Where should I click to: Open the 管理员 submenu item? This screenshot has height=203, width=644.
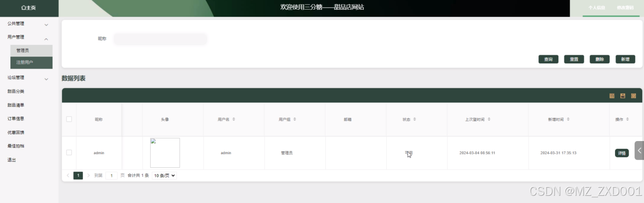pyautogui.click(x=32, y=51)
